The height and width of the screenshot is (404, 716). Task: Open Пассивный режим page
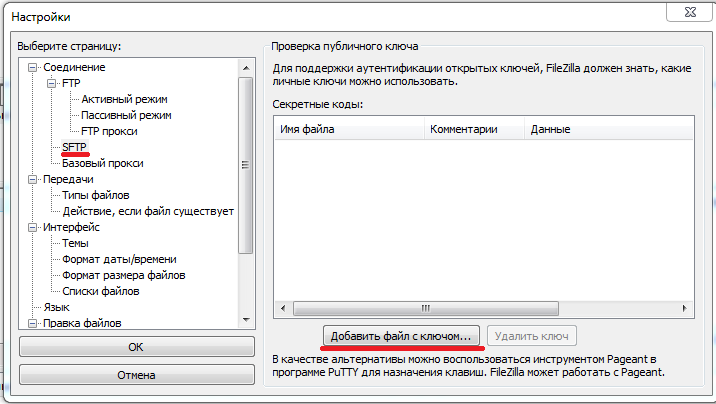click(x=126, y=116)
